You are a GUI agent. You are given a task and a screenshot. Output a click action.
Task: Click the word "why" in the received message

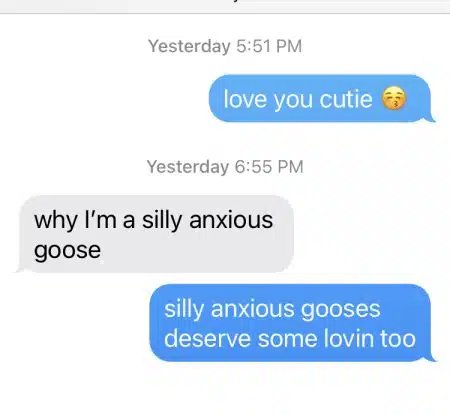coord(55,221)
